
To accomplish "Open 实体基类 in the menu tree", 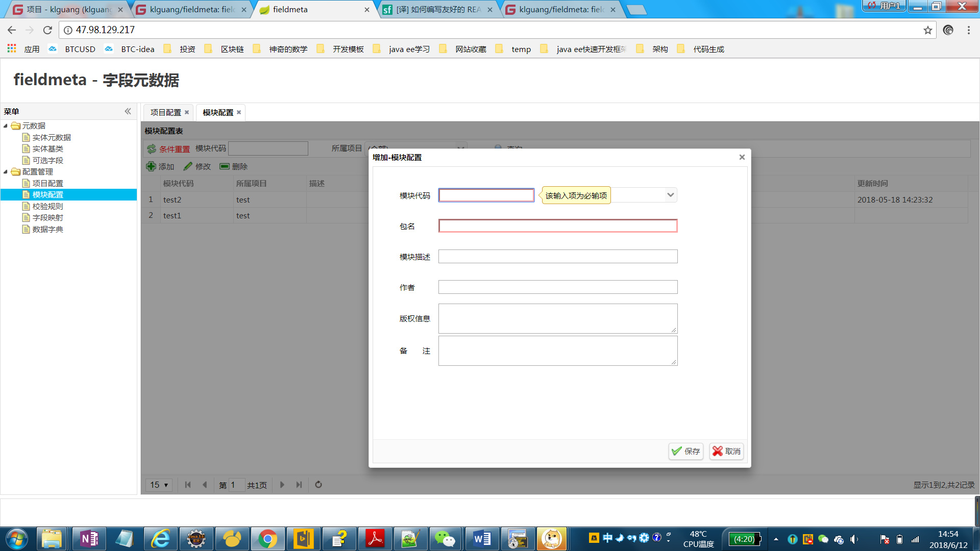I will 47,148.
